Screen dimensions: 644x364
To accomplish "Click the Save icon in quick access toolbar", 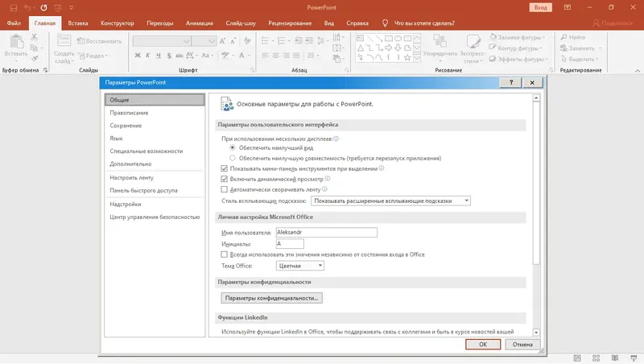I will click(14, 7).
